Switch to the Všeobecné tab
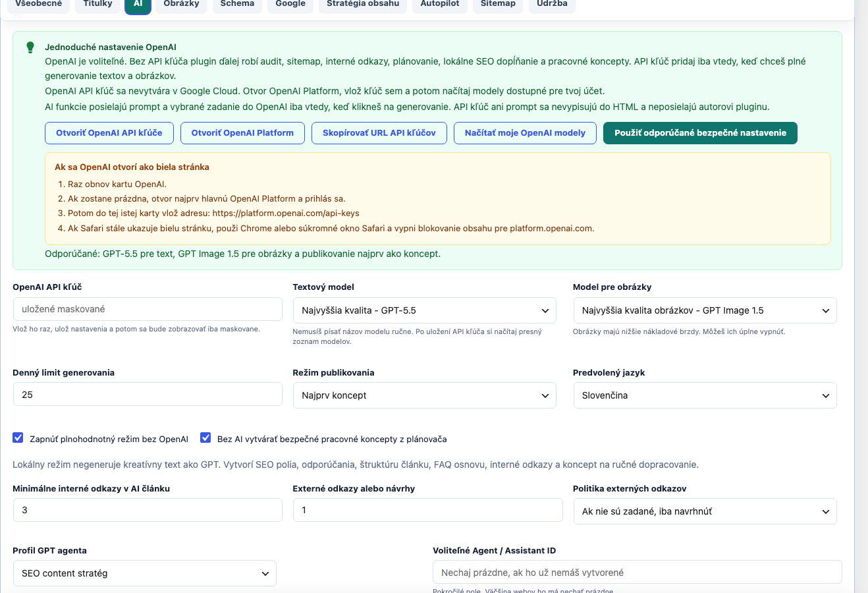868x593 pixels. (39, 4)
